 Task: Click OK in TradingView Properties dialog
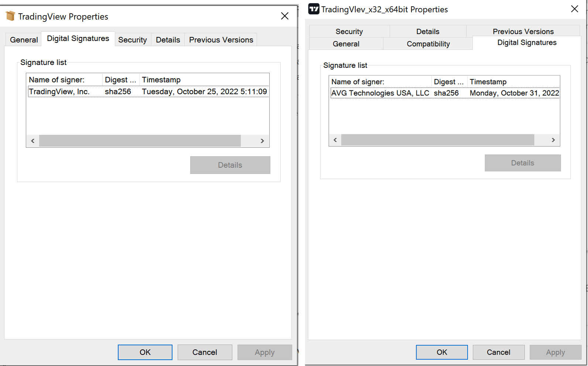point(145,352)
